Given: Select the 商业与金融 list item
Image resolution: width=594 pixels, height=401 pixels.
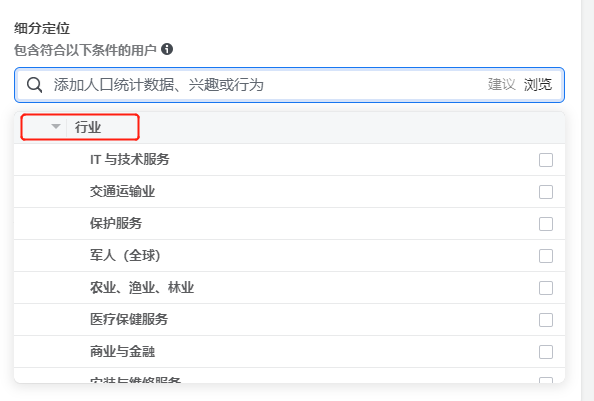Looking at the screenshot, I should pyautogui.click(x=122, y=351).
